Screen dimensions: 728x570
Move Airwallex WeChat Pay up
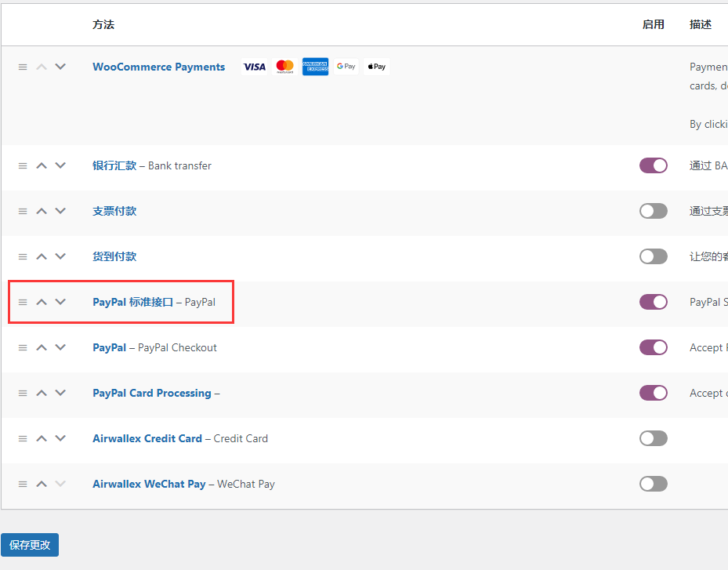[42, 484]
